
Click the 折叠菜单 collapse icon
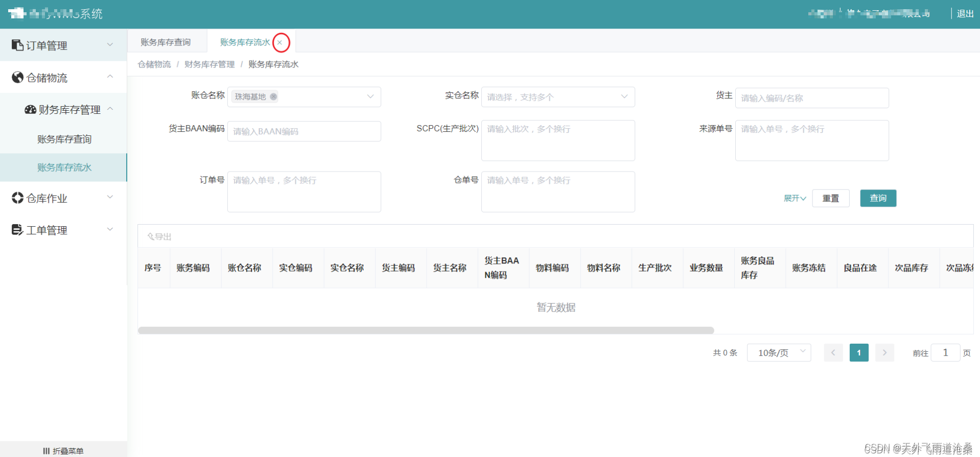pyautogui.click(x=46, y=451)
